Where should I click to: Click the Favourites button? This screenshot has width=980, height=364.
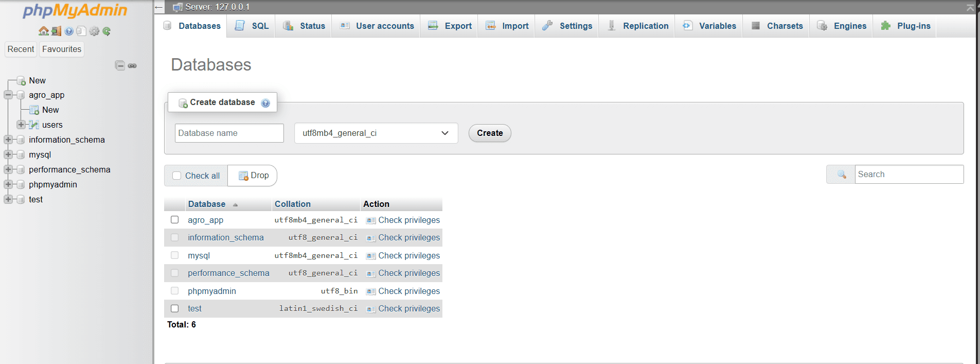[x=62, y=49]
